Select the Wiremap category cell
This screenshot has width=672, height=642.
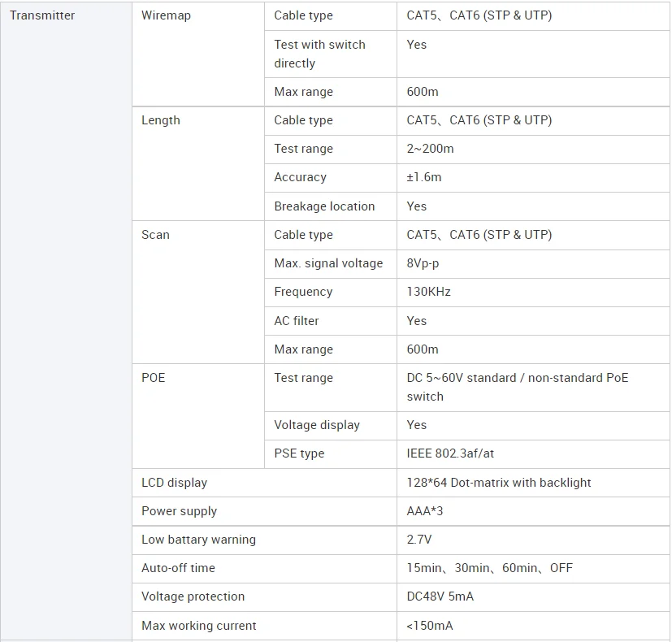[166, 15]
